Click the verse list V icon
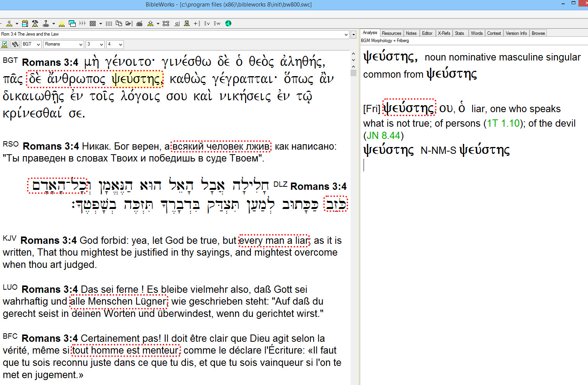 (x=207, y=23)
